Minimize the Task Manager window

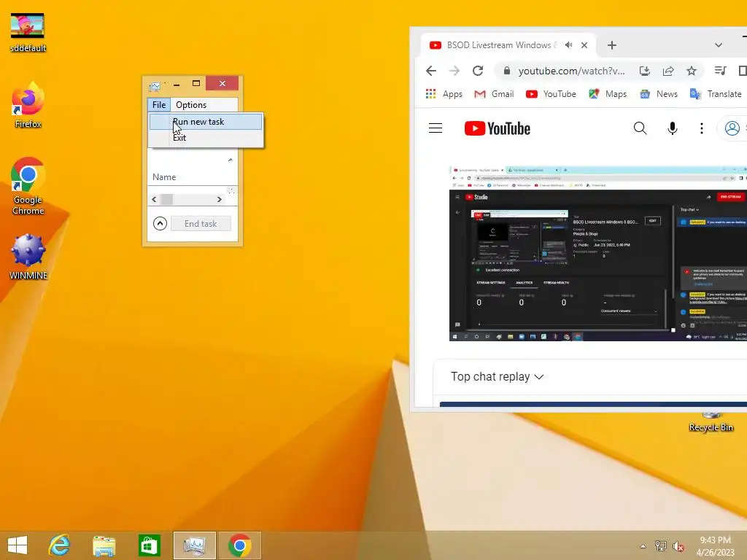(177, 84)
